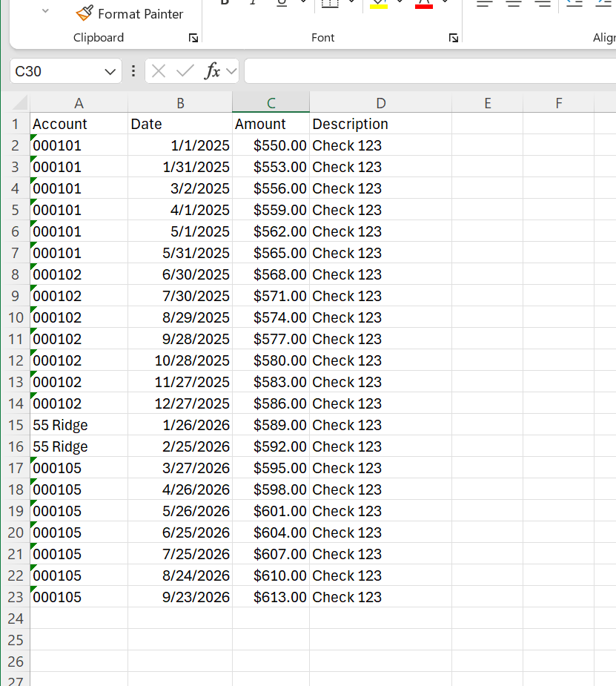
Task: Select the date cell 5/26/2026
Action: (180, 510)
